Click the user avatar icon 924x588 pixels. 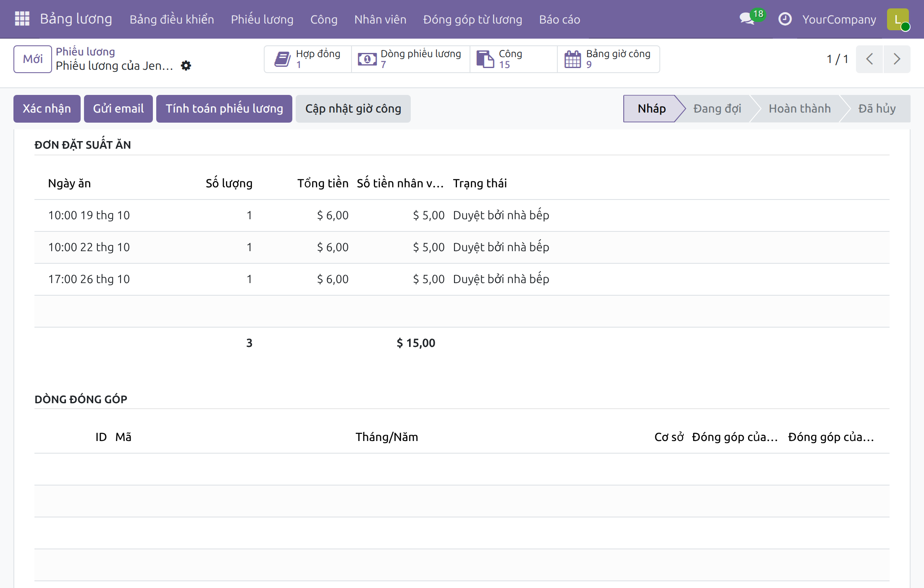pos(898,19)
